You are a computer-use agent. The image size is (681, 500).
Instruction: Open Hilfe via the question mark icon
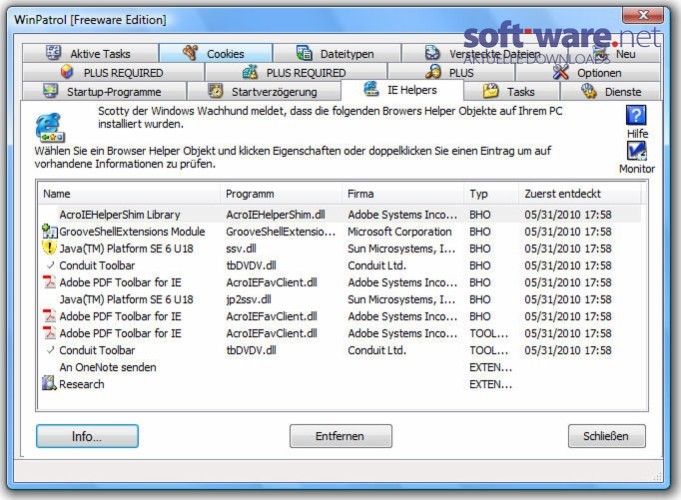pyautogui.click(x=636, y=116)
